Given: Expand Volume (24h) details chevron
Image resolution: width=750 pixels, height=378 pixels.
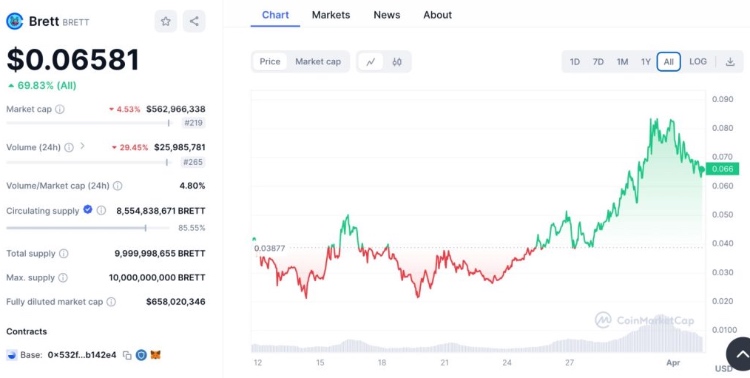Looking at the screenshot, I should pyautogui.click(x=82, y=146).
